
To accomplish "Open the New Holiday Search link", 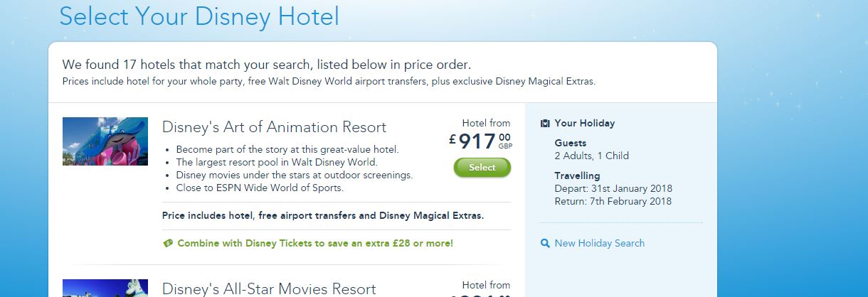I will point(599,243).
